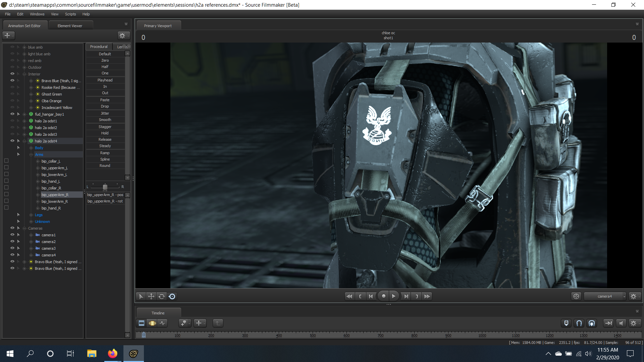Open the Animation Set Editor gear menu
Screen dimensions: 644x362
point(123,36)
